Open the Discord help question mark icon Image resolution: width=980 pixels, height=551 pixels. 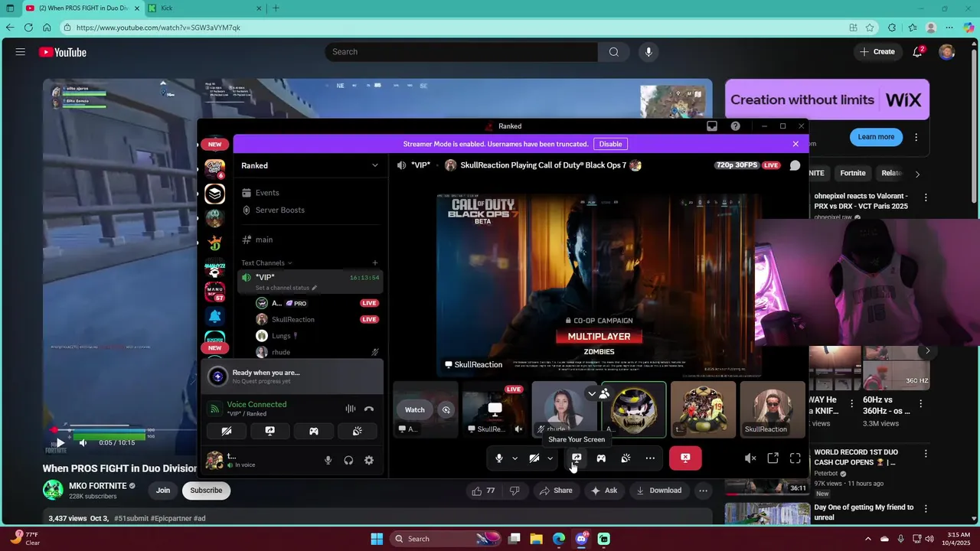(736, 126)
